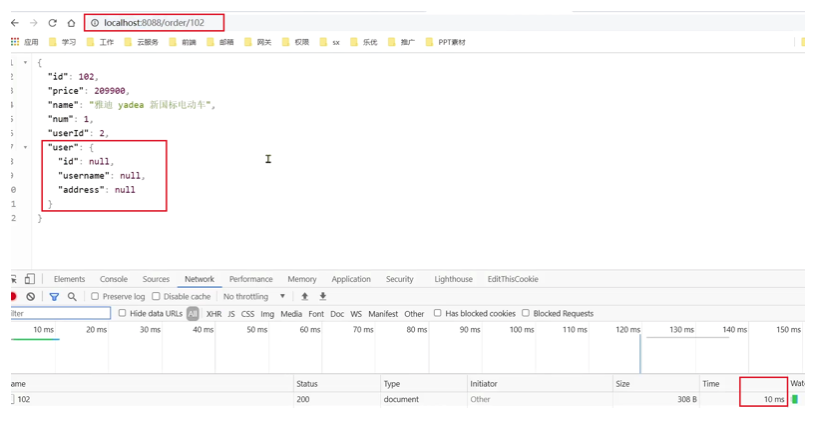Filter requests by Font
Viewport: 821px width, 444px height.
(x=316, y=314)
